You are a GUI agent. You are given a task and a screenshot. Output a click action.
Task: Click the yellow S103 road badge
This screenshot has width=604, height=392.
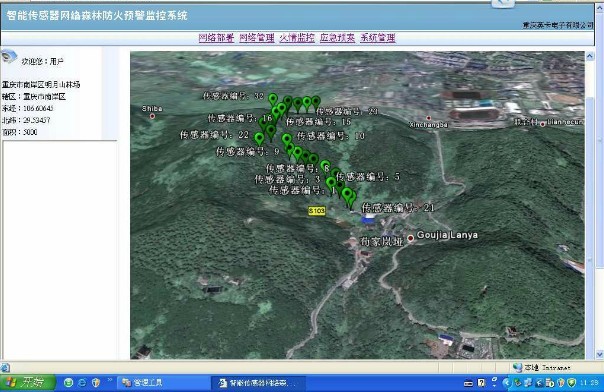point(317,211)
